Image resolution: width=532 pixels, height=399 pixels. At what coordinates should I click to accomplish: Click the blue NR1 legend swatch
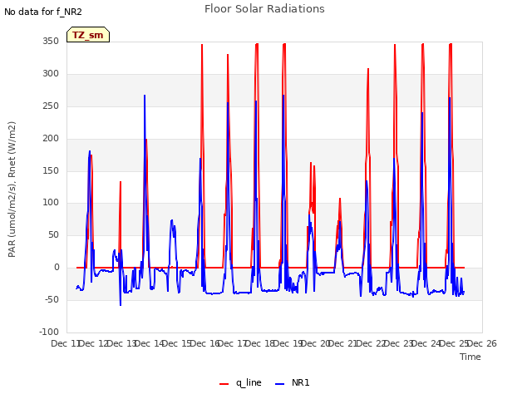(x=279, y=384)
